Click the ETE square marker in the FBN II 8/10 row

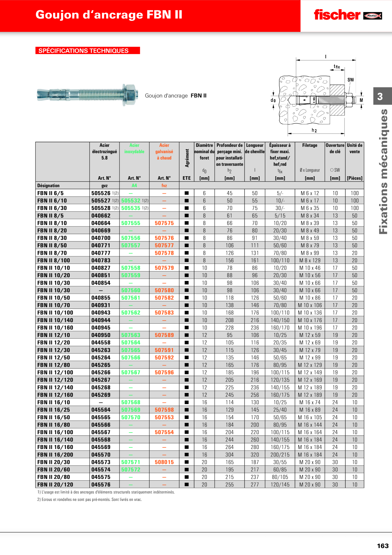pyautogui.click(x=187, y=223)
